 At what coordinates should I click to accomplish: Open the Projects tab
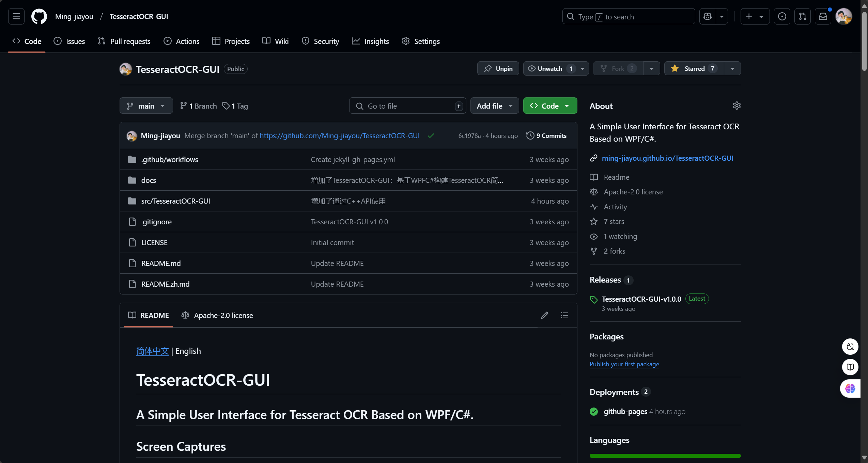[231, 41]
